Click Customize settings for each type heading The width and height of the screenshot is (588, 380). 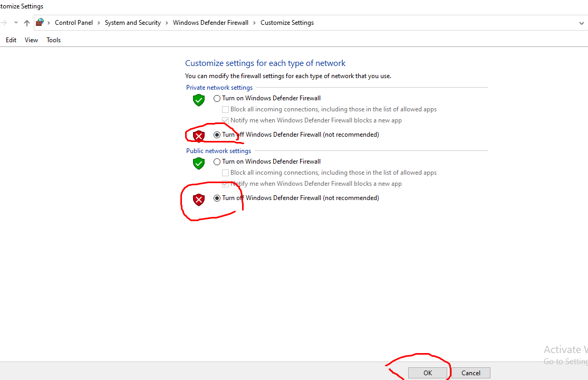[x=265, y=63]
